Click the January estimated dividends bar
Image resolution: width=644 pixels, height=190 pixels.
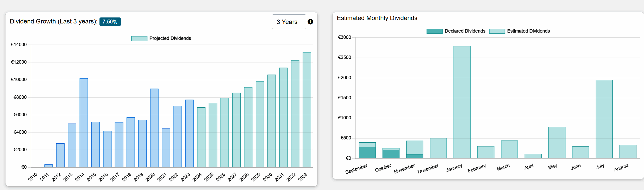click(462, 102)
